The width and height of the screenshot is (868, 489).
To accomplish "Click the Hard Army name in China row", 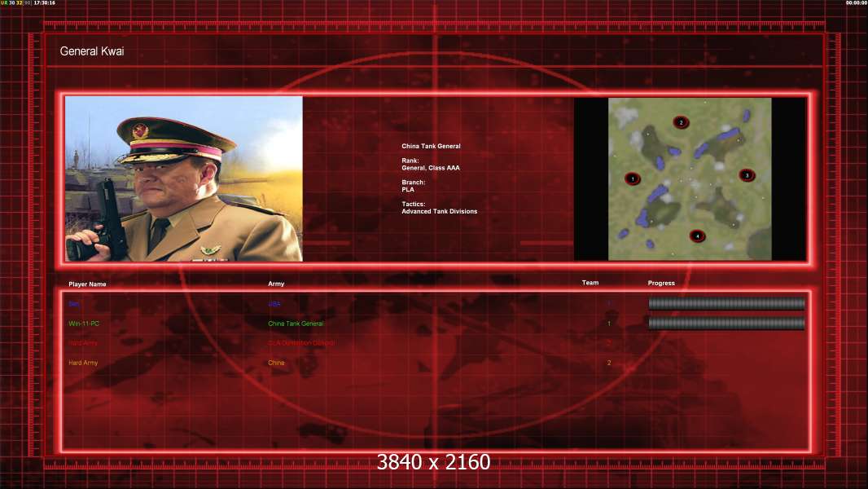I will pos(83,363).
